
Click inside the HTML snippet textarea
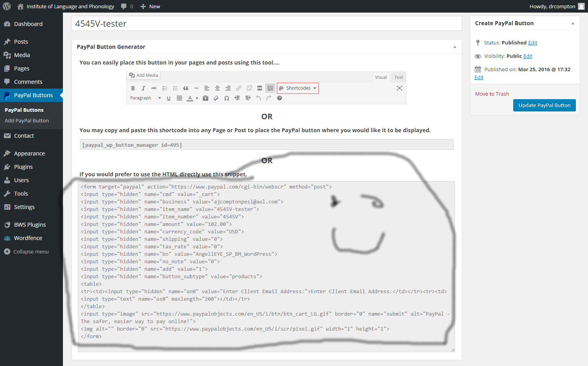pos(266,266)
